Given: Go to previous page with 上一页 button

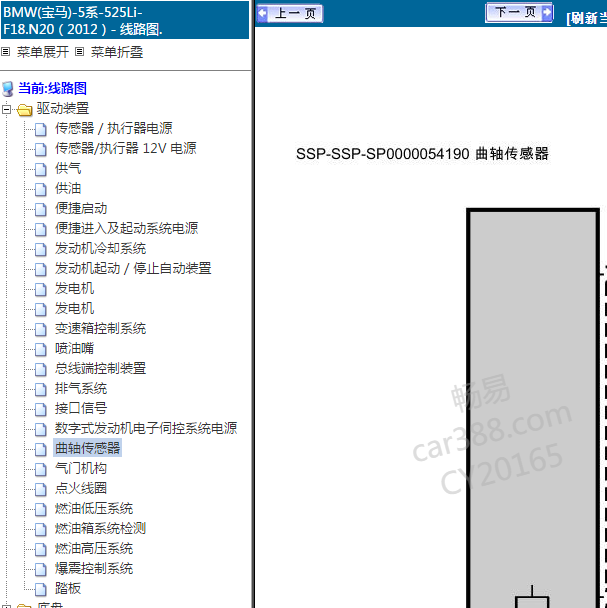Looking at the screenshot, I should tap(289, 14).
